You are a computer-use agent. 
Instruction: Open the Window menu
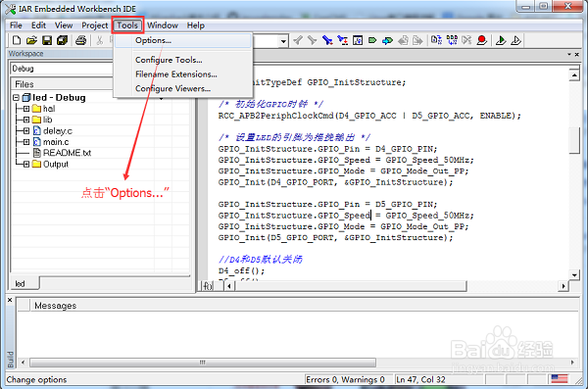[163, 25]
